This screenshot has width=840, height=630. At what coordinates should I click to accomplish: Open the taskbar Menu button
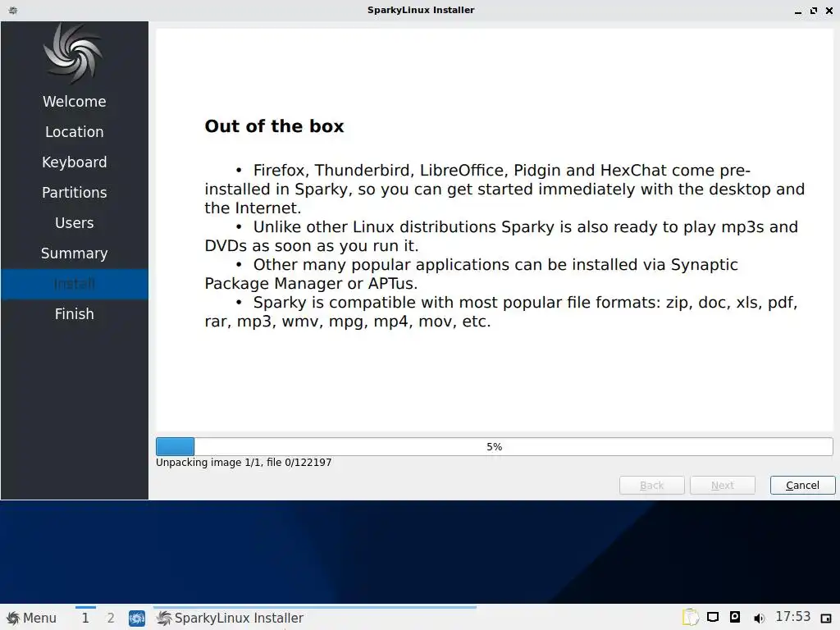click(x=31, y=618)
